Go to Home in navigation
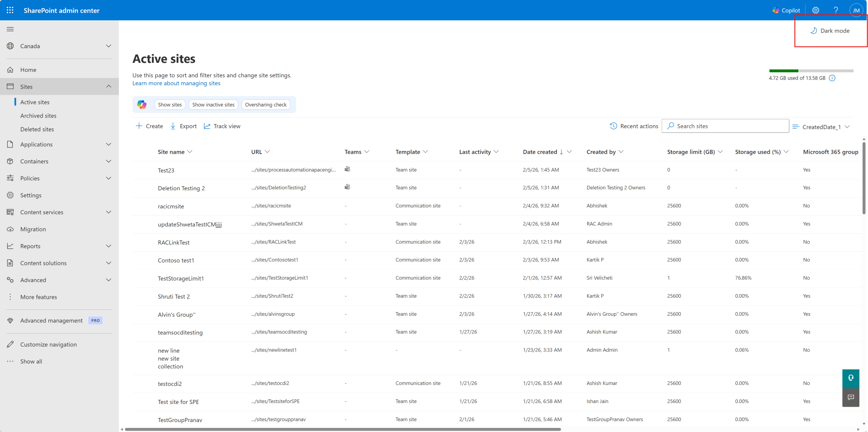Screen dimensions: 868x432 tap(59, 70)
